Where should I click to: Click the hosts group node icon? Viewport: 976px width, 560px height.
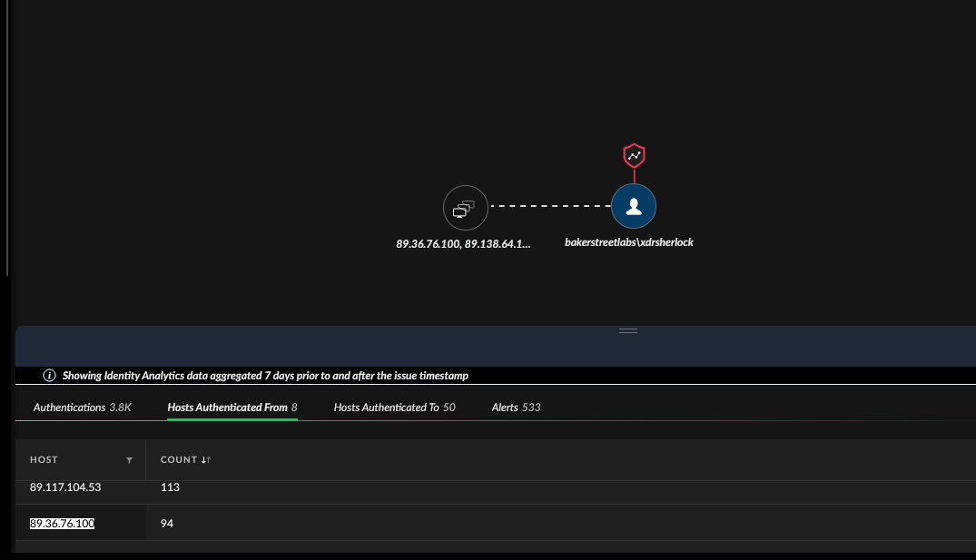[x=465, y=208]
